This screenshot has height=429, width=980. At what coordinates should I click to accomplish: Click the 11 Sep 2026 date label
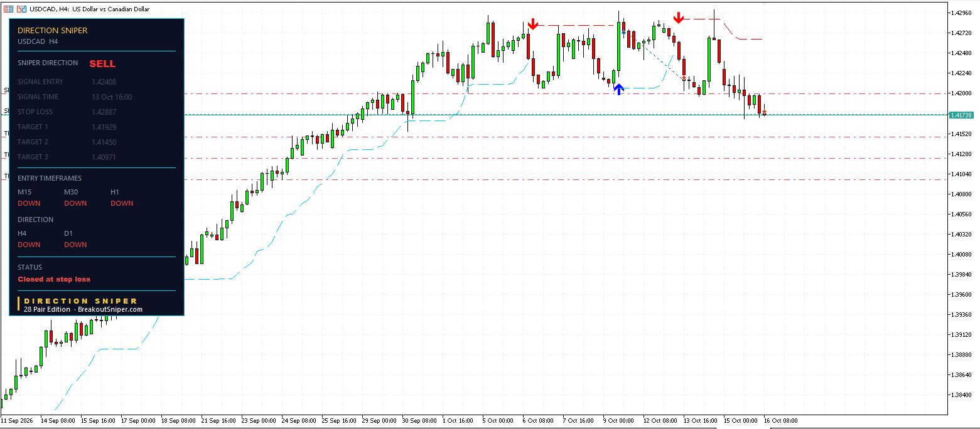point(17,421)
